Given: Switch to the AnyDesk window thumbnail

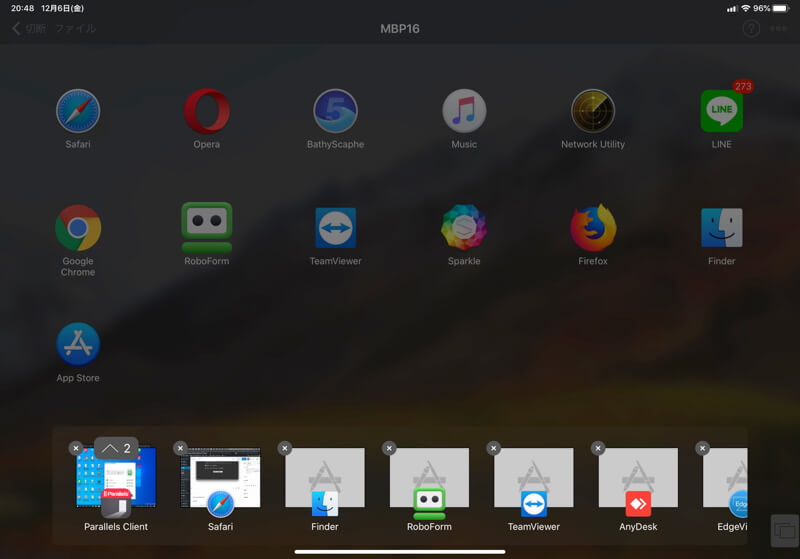Looking at the screenshot, I should (x=638, y=478).
